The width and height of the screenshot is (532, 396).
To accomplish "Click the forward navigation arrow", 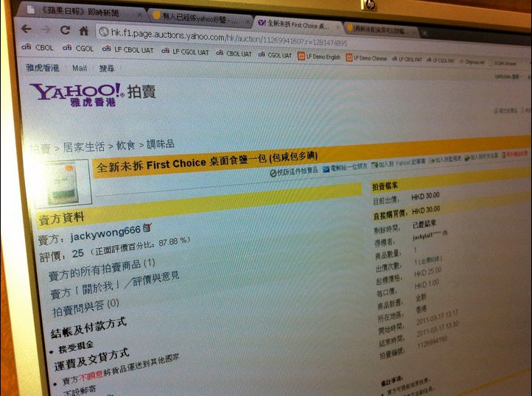I will 46,29.
